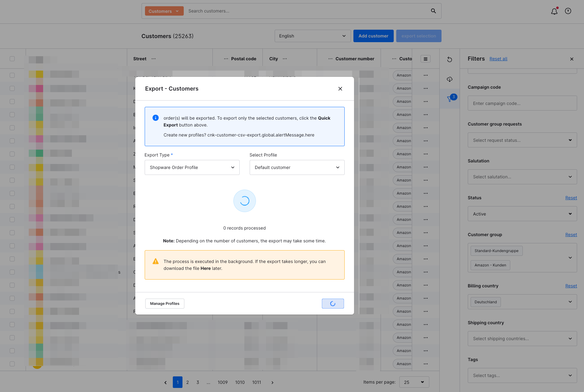Click the Manage Profiles button

point(165,303)
